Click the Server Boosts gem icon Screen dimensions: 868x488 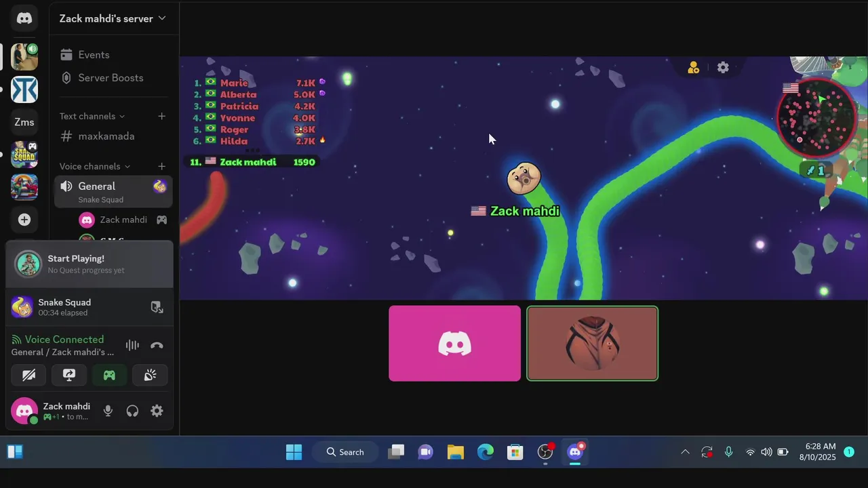66,78
